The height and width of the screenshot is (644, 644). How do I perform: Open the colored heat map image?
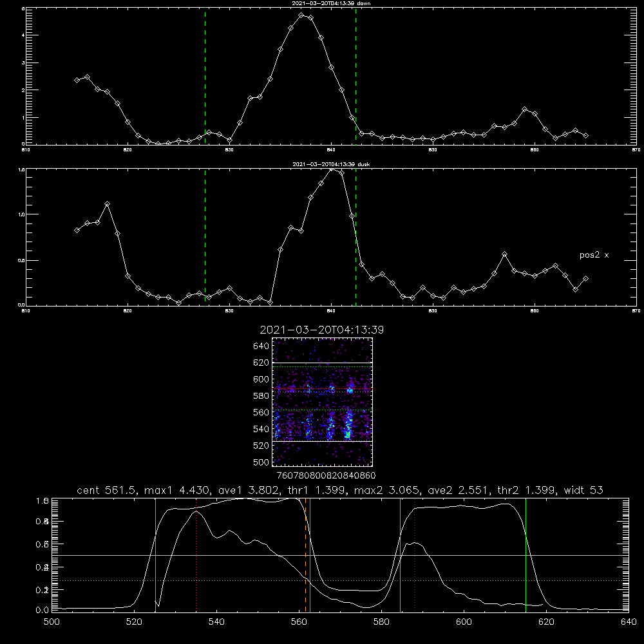coord(322,402)
